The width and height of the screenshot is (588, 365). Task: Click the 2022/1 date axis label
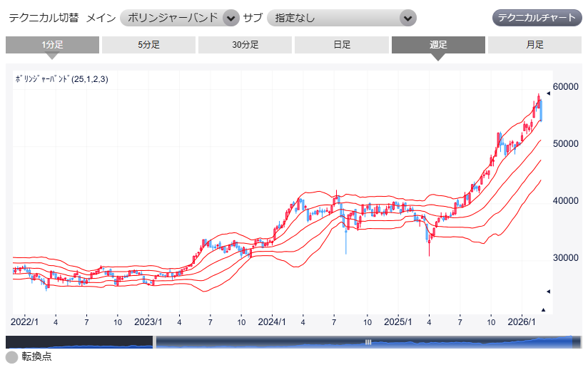(x=24, y=322)
